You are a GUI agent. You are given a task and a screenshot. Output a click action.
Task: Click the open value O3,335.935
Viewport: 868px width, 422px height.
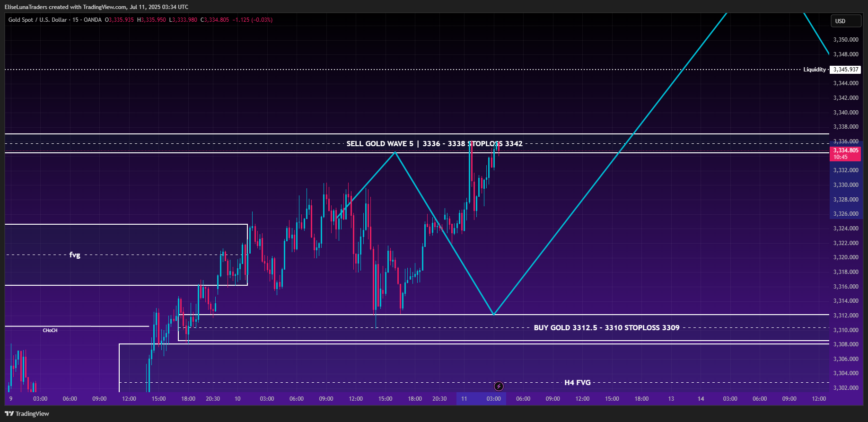(119, 20)
